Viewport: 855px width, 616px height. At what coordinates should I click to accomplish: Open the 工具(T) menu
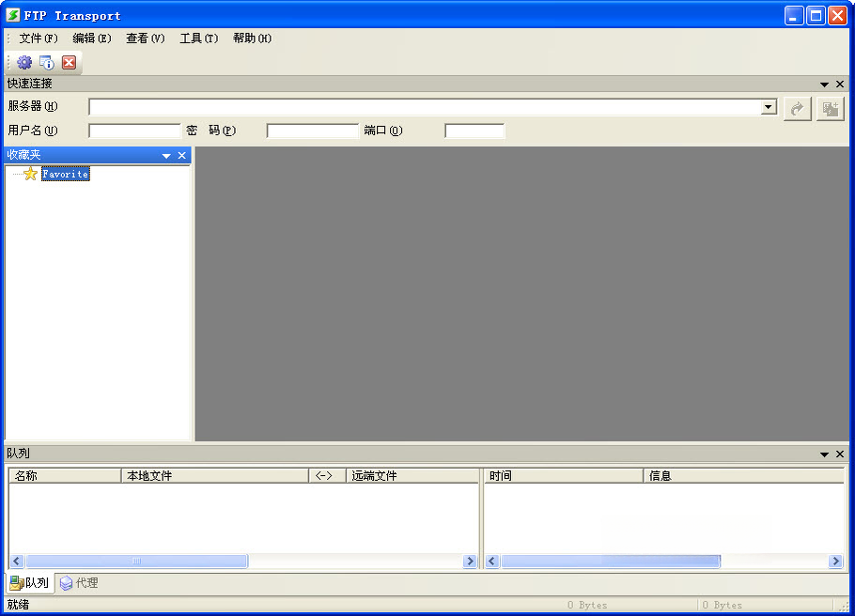click(198, 38)
